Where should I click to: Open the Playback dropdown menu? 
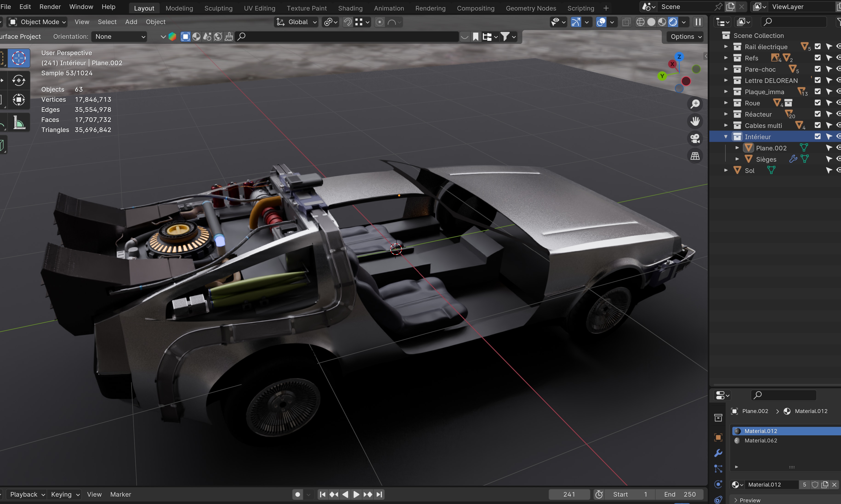point(27,495)
